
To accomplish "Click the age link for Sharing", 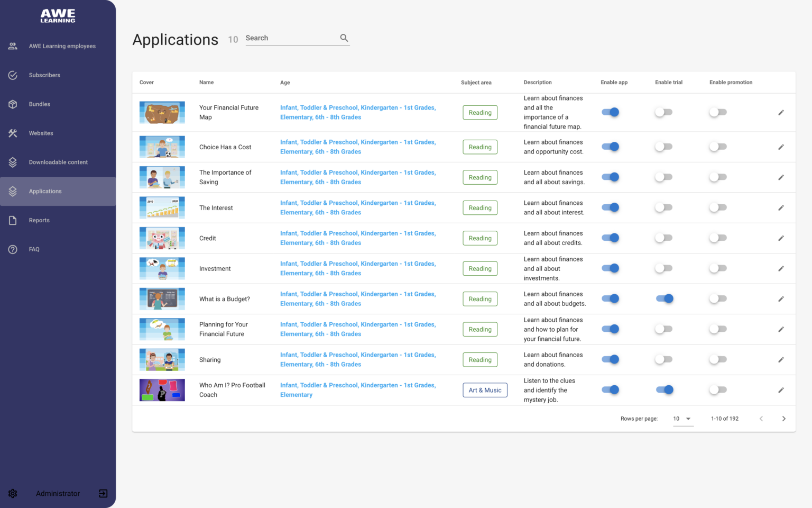I will click(358, 359).
